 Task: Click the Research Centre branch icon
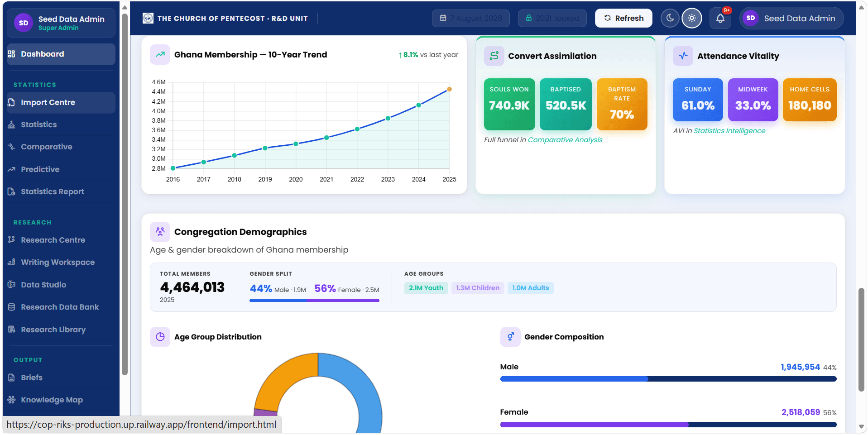[12, 240]
